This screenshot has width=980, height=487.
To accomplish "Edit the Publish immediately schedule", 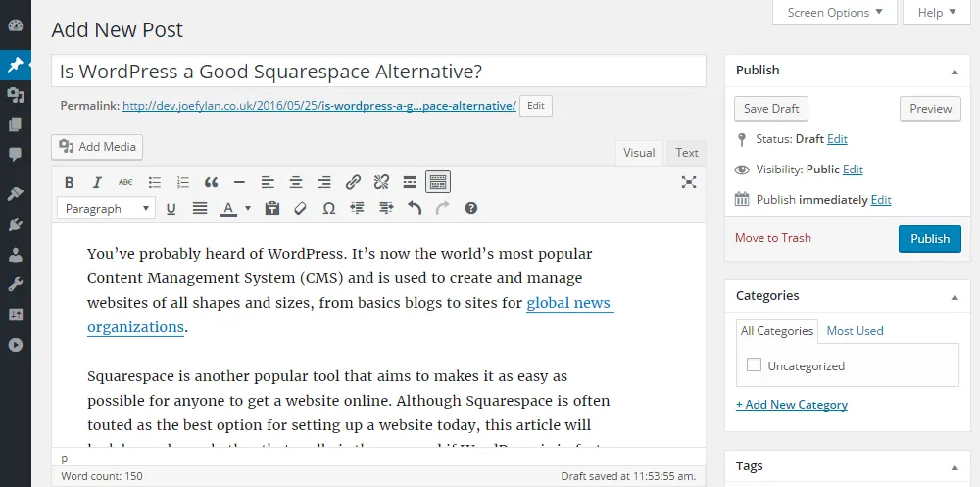I will [x=881, y=200].
